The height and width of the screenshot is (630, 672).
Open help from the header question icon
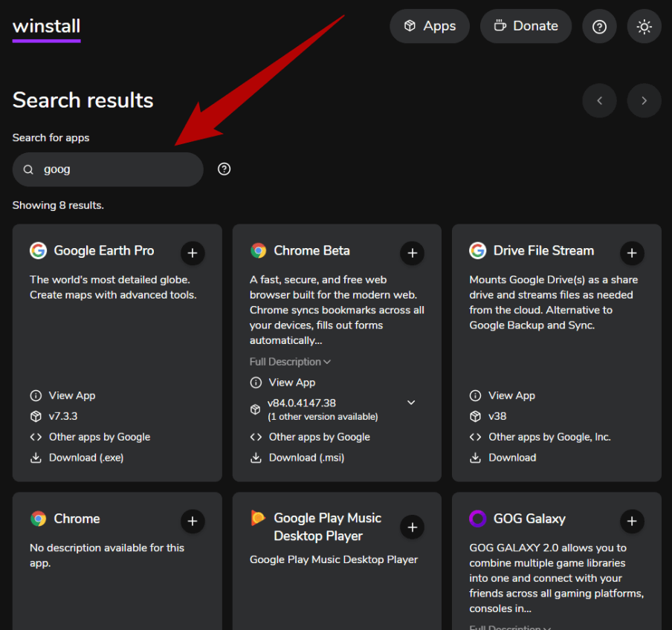click(599, 27)
